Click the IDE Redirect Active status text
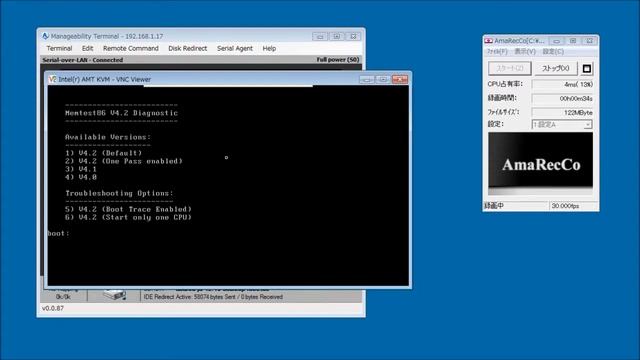640x360 pixels. [x=213, y=297]
